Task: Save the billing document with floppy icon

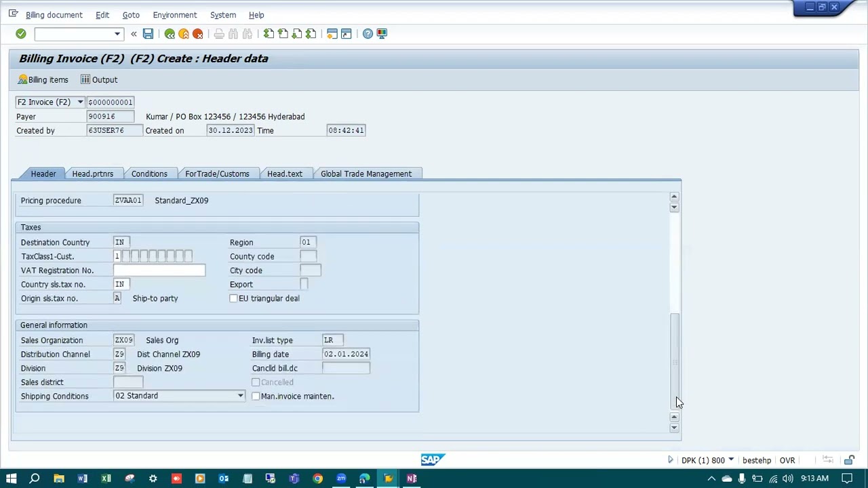Action: click(148, 34)
